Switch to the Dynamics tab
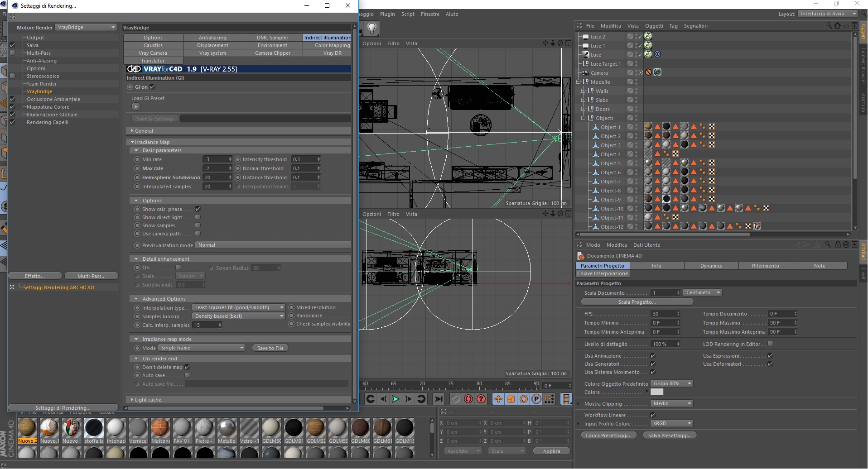 711,266
